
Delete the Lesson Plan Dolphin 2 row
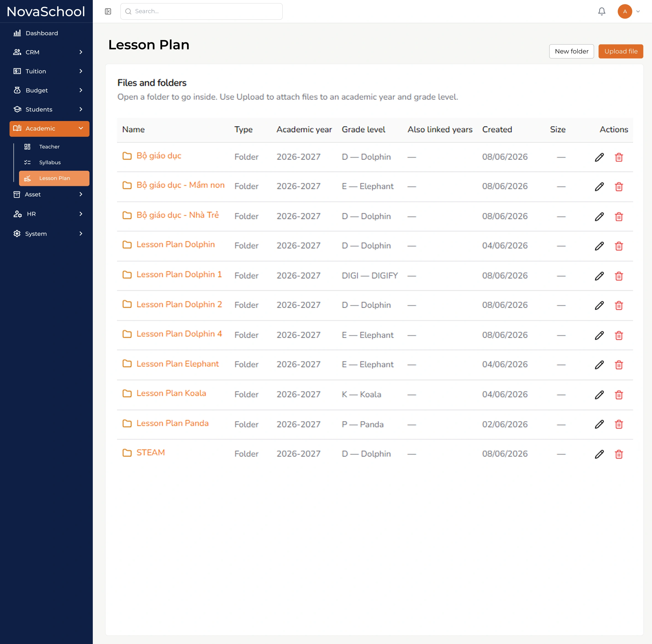coord(619,306)
